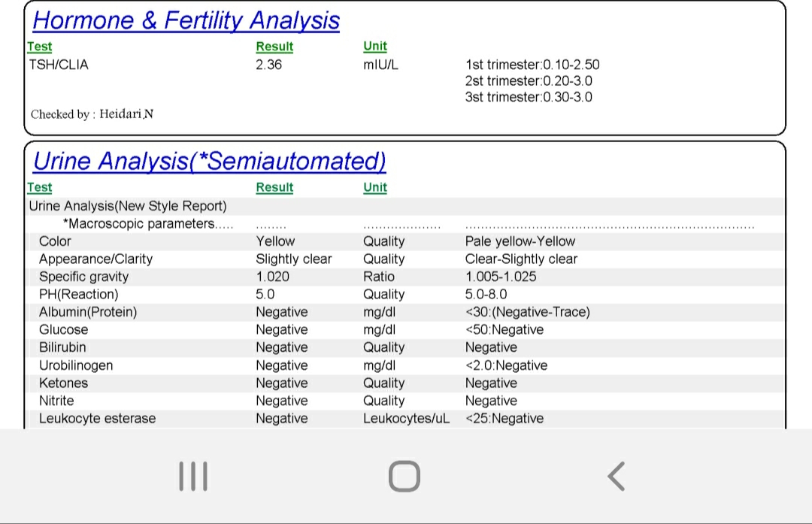Viewport: 812px width, 524px height.
Task: Select the Albumin(Protein) row label
Action: point(88,312)
